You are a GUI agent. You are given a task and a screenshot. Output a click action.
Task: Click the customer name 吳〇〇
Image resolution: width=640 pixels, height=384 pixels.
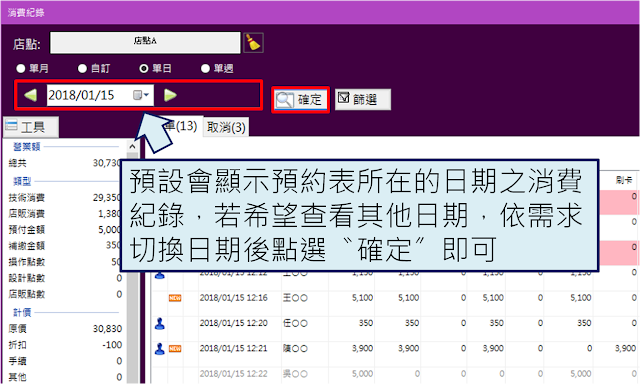tap(295, 374)
